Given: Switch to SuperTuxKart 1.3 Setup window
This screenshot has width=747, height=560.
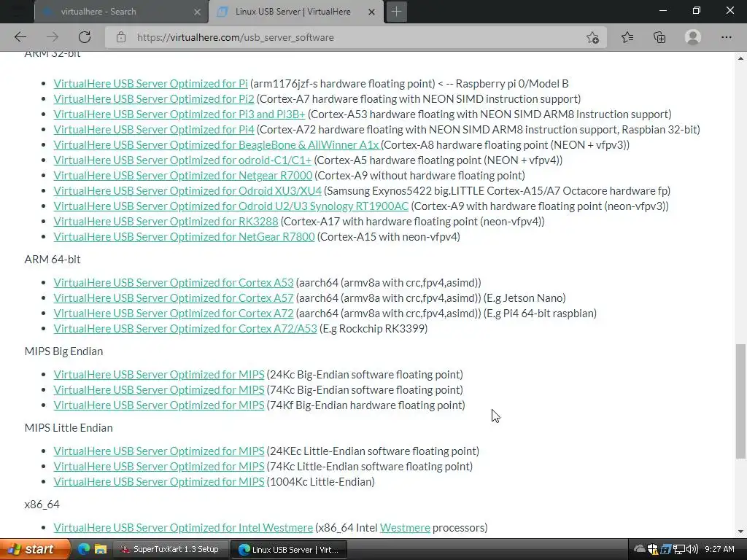Looking at the screenshot, I should point(171,549).
